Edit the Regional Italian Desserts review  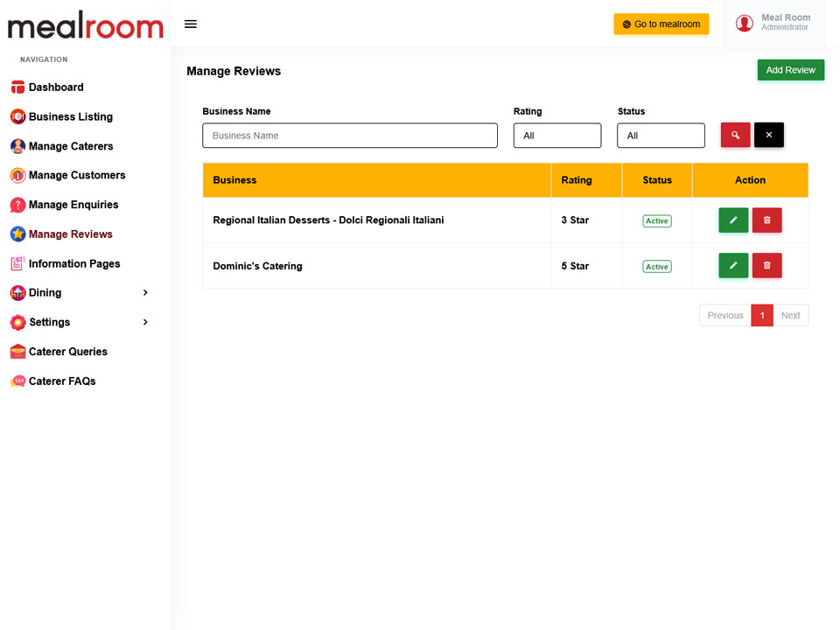click(733, 220)
